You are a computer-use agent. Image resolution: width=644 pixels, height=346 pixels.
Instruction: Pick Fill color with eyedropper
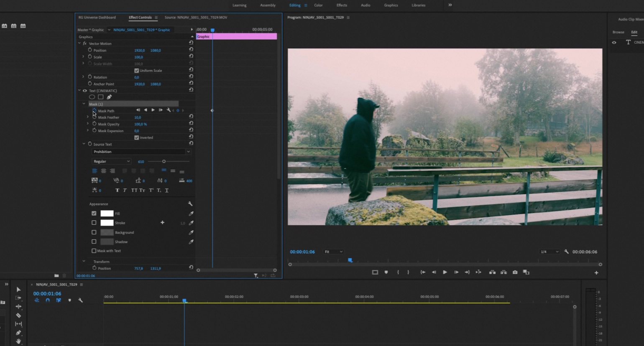tap(191, 214)
